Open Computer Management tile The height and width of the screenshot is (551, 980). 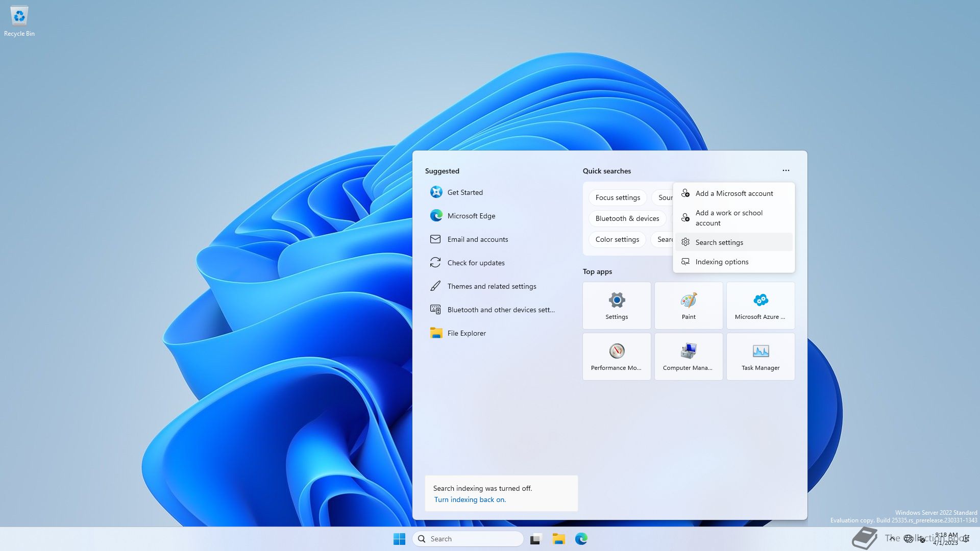(689, 357)
